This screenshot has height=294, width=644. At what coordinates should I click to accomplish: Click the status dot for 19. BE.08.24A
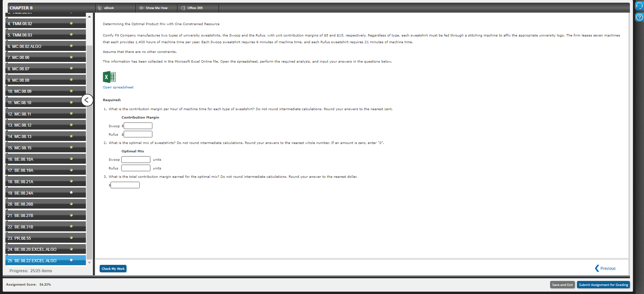pyautogui.click(x=71, y=193)
